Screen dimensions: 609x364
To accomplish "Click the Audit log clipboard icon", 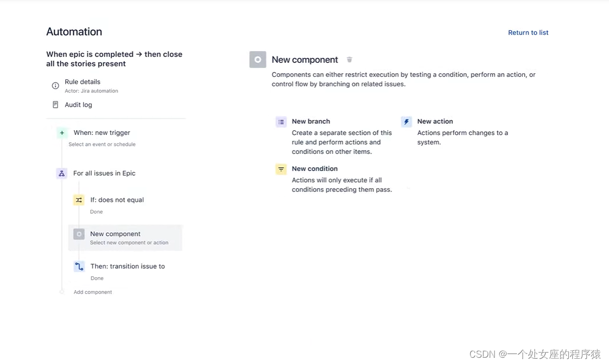I will pos(55,105).
